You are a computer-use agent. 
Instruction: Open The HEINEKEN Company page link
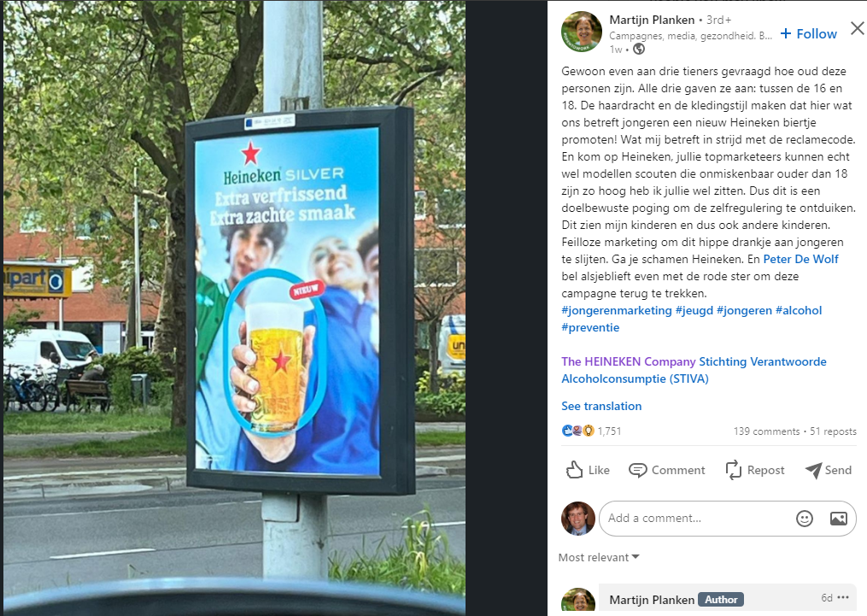pyautogui.click(x=628, y=361)
